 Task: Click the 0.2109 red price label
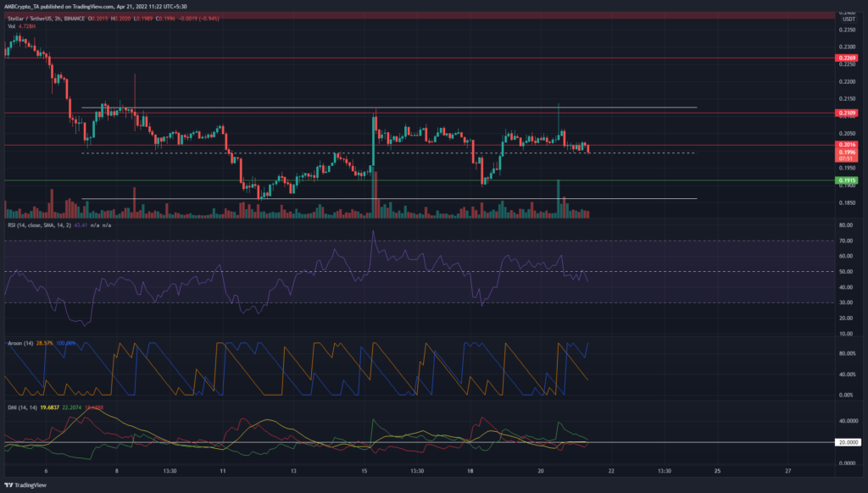pos(846,113)
